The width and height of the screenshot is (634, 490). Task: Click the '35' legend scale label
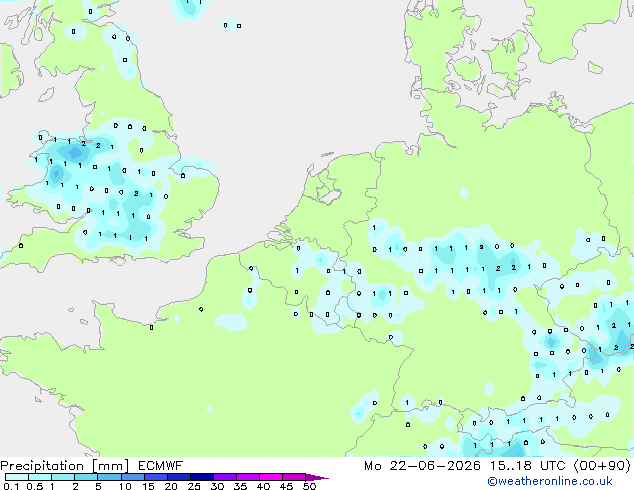(x=240, y=486)
